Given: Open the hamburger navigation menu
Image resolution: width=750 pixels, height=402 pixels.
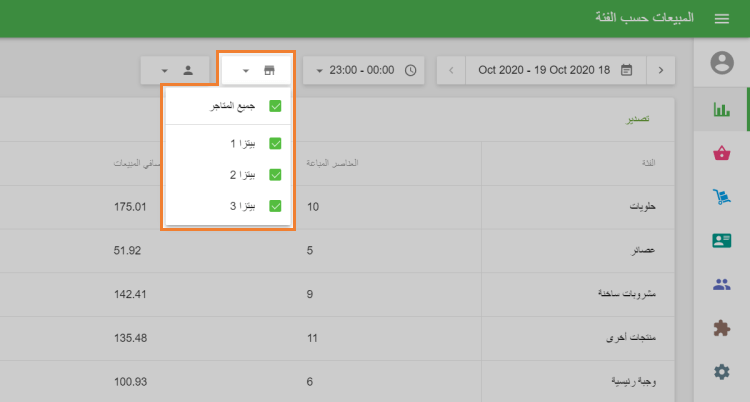Looking at the screenshot, I should point(721,19).
